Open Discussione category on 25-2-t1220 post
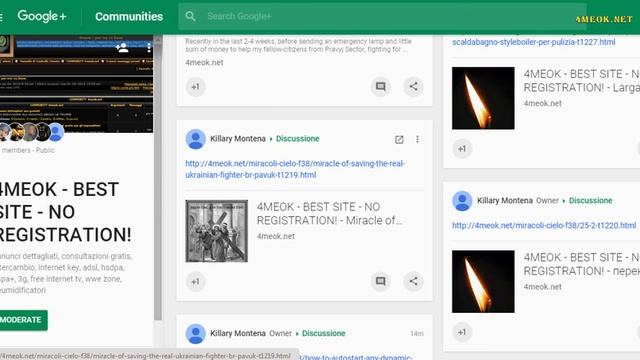Viewport: 640px width, 360px height. (591, 201)
